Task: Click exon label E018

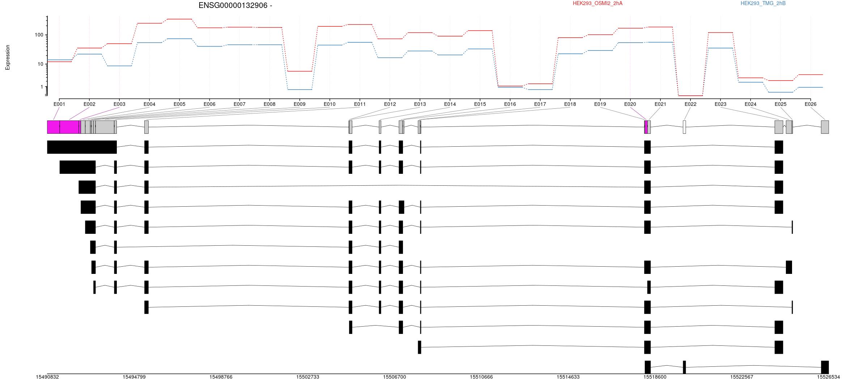Action: click(570, 104)
